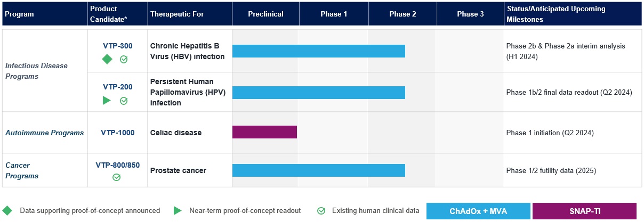The image size is (644, 222).
Task: Click the Infectious Disease Programs row label
Action: tap(36, 71)
